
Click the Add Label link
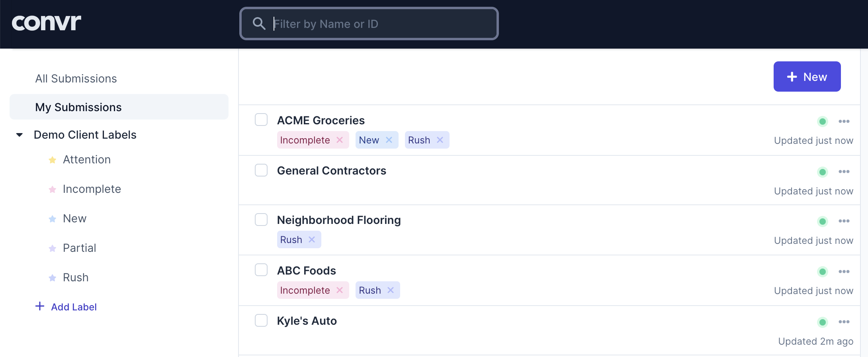(x=74, y=307)
